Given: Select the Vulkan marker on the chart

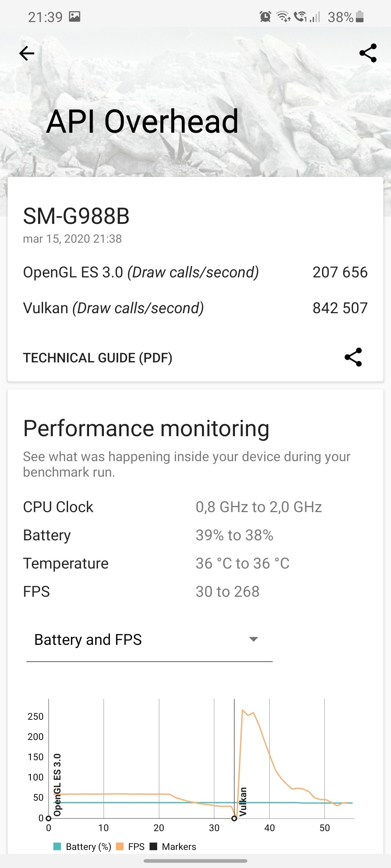Looking at the screenshot, I should click(234, 818).
